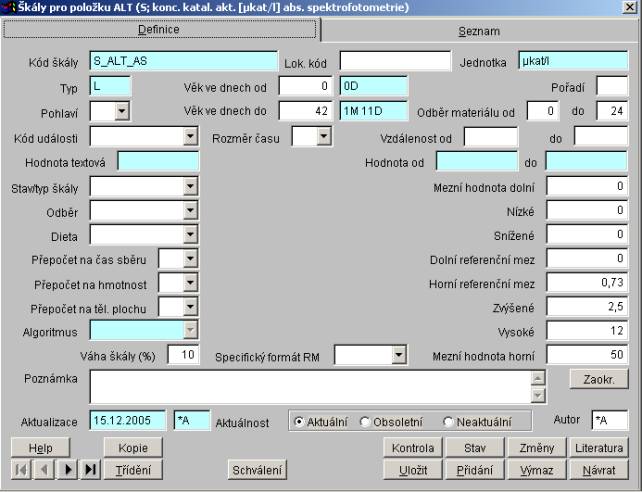Choose the Neaktuální radio button
642x492 pixels.
[448, 421]
